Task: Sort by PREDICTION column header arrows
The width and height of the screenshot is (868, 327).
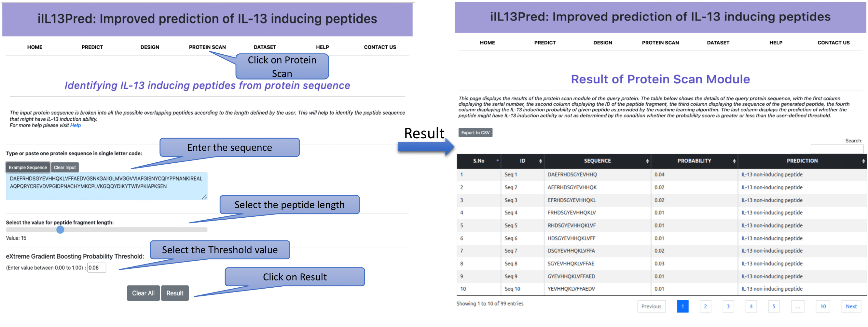Action: click(863, 161)
